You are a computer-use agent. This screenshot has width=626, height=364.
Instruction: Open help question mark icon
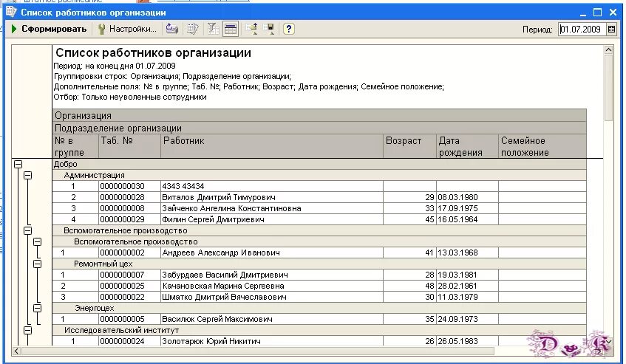click(289, 29)
